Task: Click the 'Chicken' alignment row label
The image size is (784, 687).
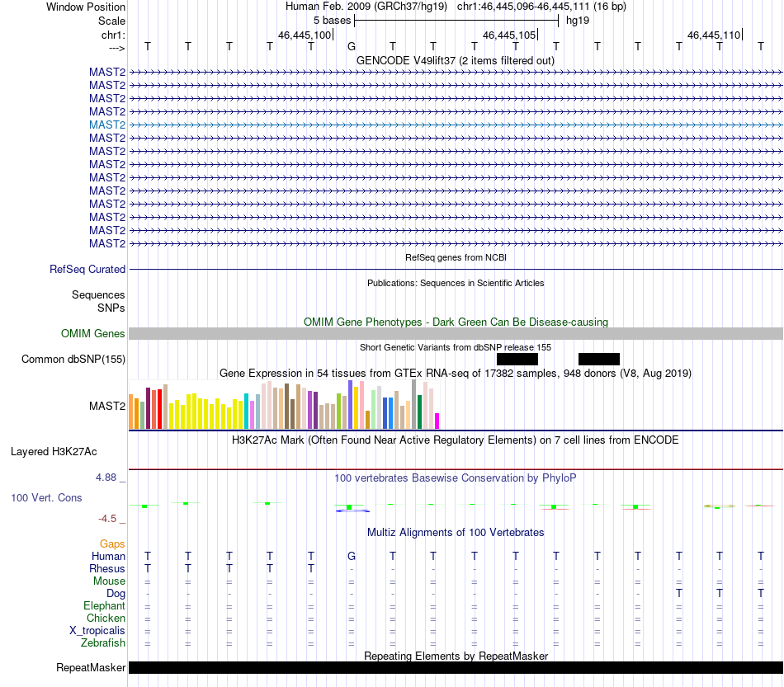Action: point(106,618)
